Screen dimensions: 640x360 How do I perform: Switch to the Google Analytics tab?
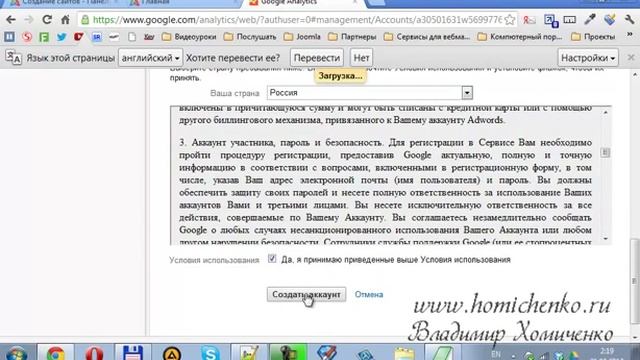click(x=303, y=2)
